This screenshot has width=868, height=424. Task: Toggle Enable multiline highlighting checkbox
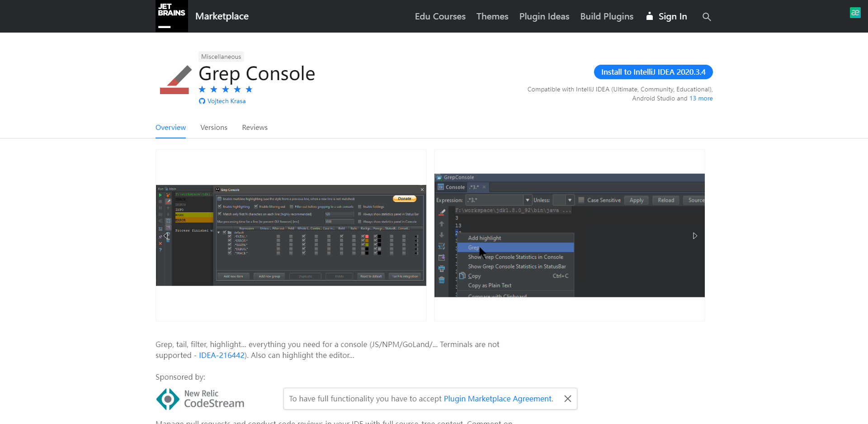[219, 199]
